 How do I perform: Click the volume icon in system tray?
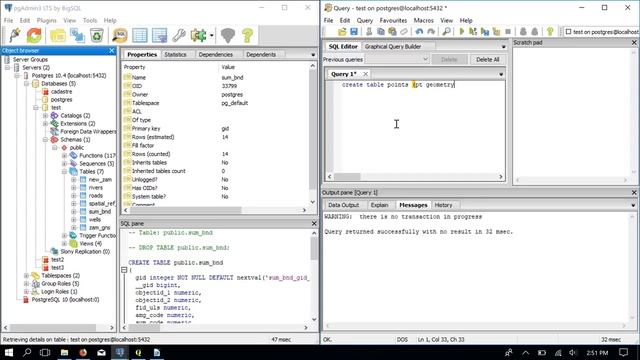click(x=573, y=353)
